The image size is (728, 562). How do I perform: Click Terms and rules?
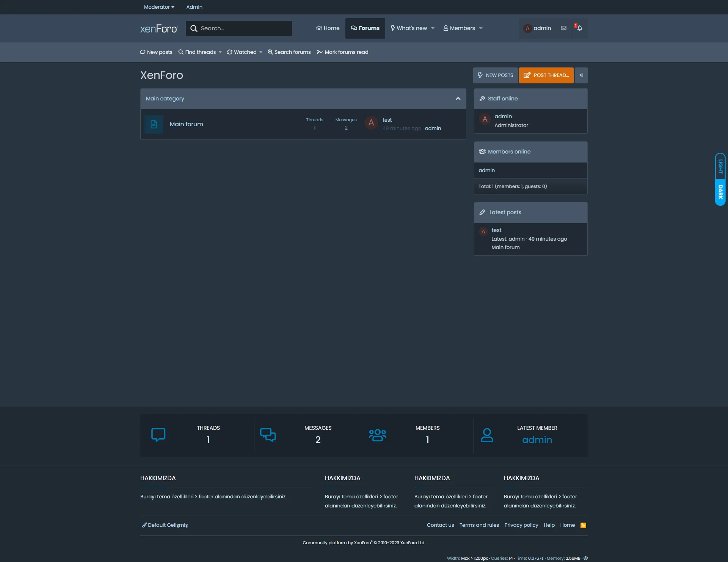pos(479,525)
